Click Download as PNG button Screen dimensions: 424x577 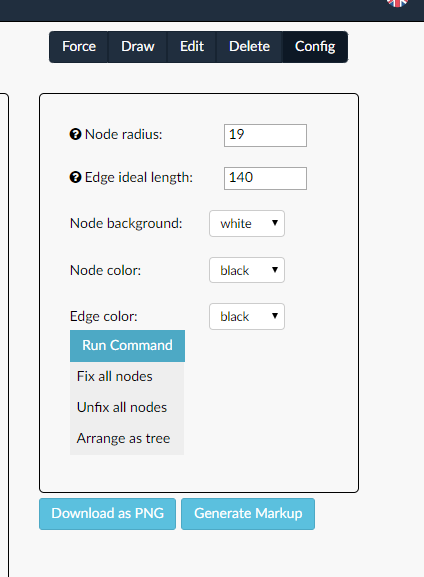[107, 514]
